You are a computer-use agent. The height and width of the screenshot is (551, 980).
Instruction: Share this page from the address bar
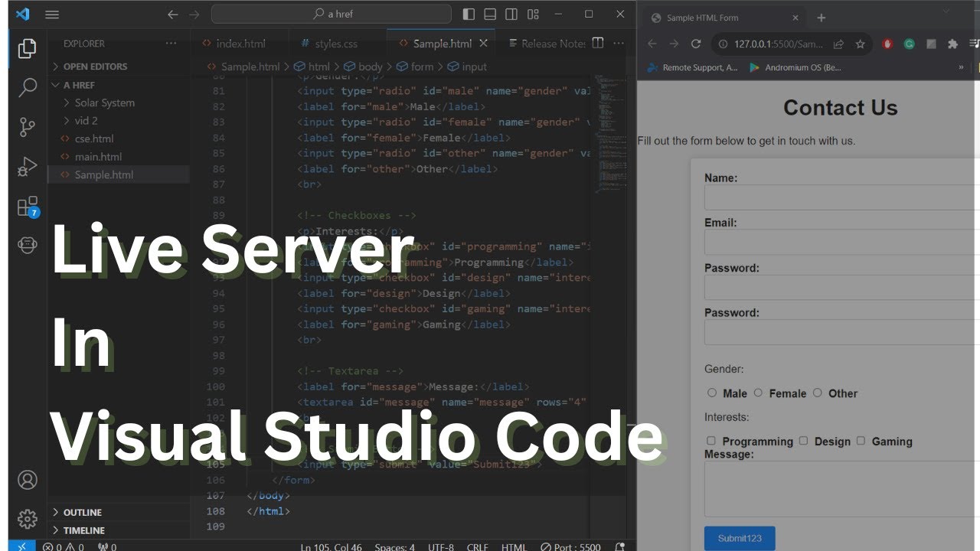(838, 44)
